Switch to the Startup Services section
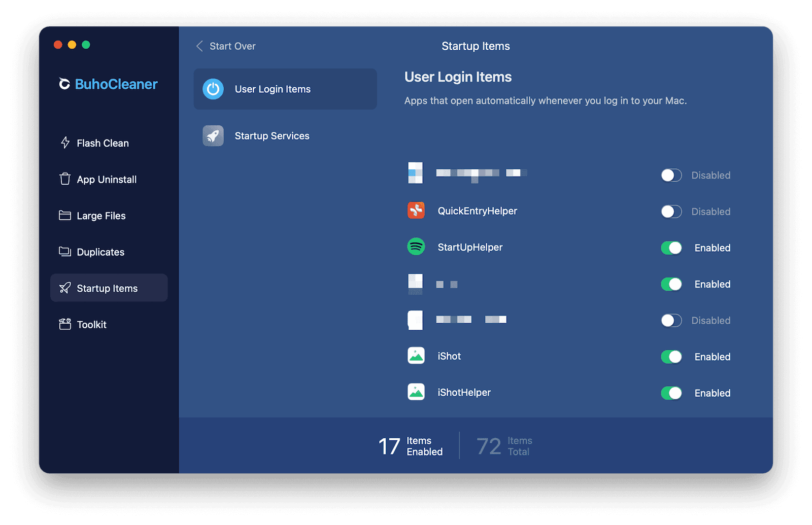812x525 pixels. [x=272, y=135]
